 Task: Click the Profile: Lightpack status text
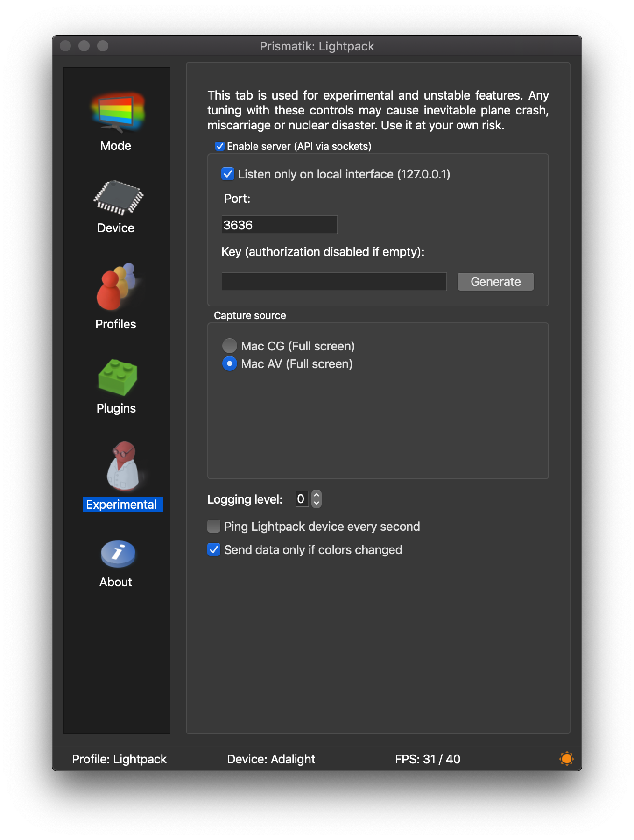click(119, 759)
